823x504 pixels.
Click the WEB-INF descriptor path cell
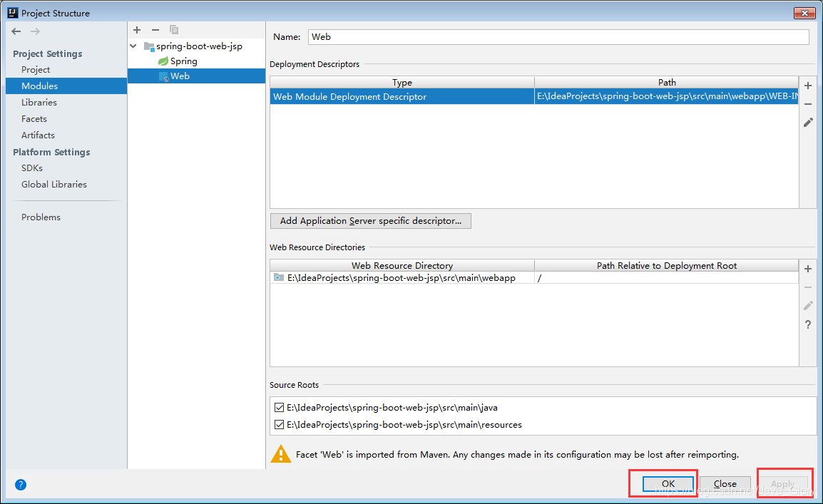[x=667, y=96]
